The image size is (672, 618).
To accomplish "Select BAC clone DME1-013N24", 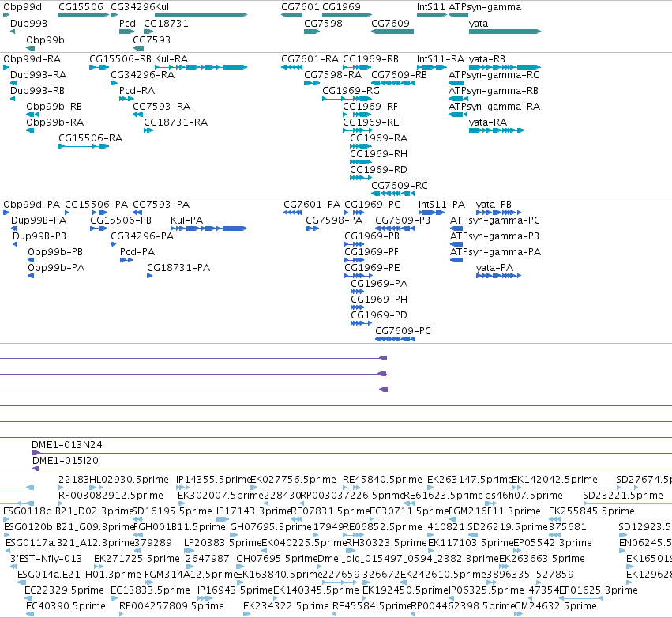I will tap(67, 445).
